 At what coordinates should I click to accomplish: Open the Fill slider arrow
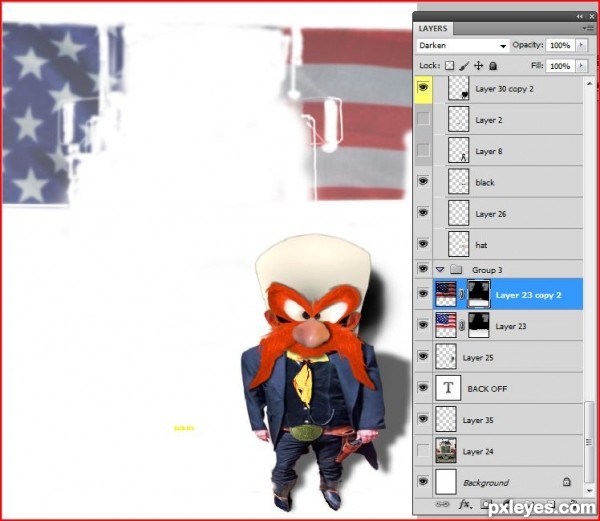[581, 66]
